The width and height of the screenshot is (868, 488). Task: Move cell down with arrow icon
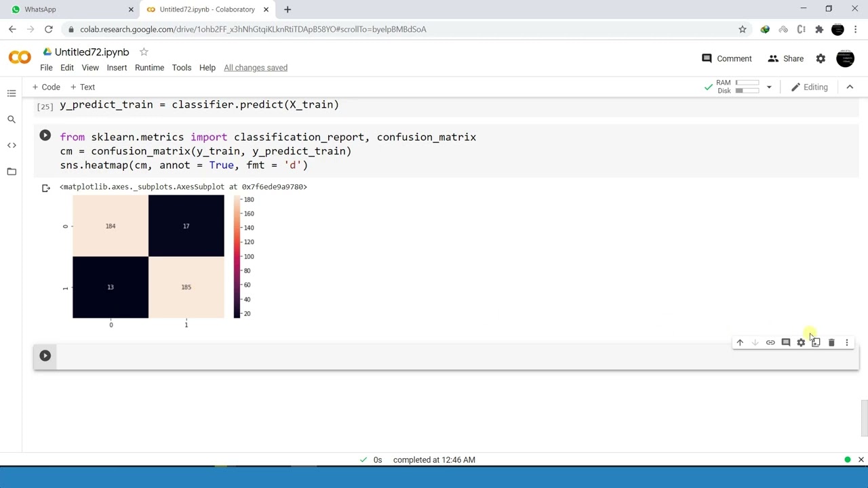(x=755, y=343)
